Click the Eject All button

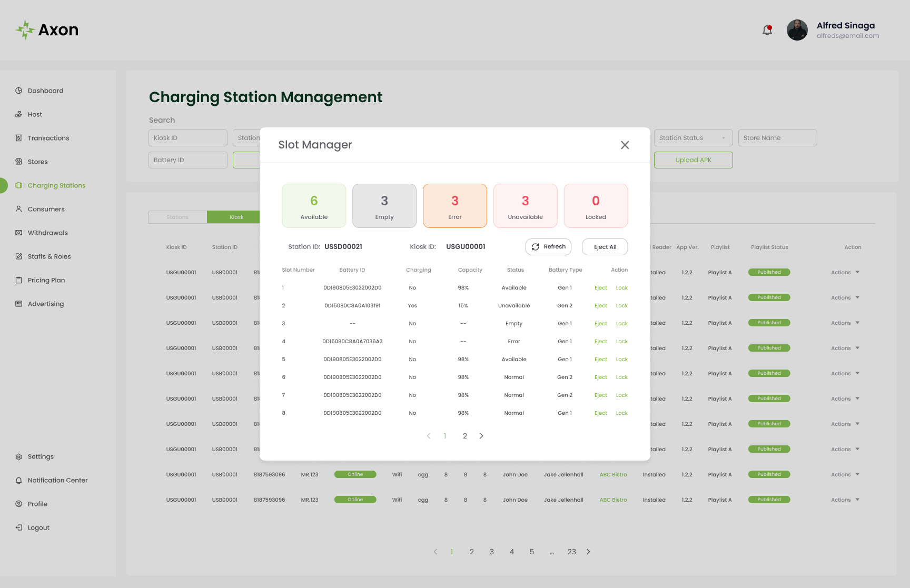click(x=605, y=247)
